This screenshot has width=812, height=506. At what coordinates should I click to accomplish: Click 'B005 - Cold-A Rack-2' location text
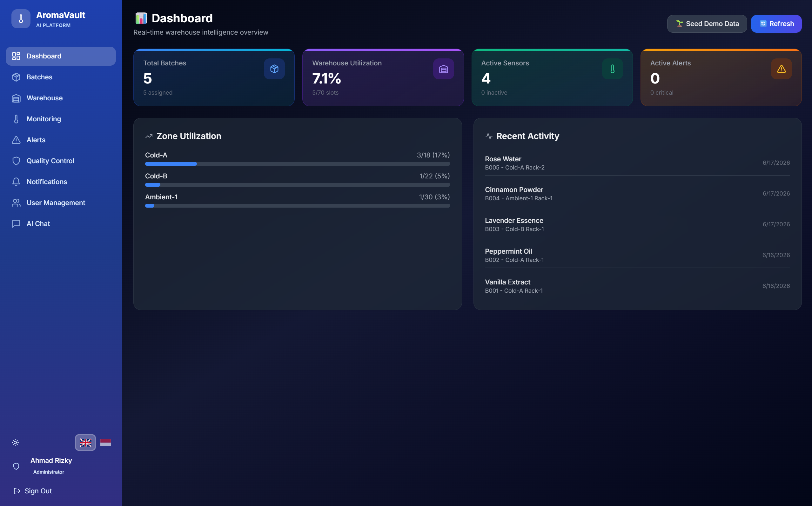coord(515,168)
